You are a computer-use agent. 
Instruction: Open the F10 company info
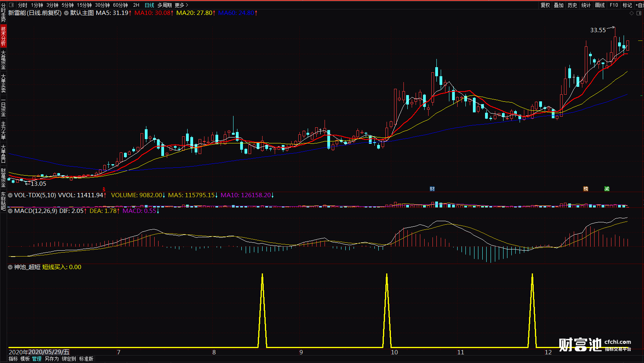click(x=614, y=5)
